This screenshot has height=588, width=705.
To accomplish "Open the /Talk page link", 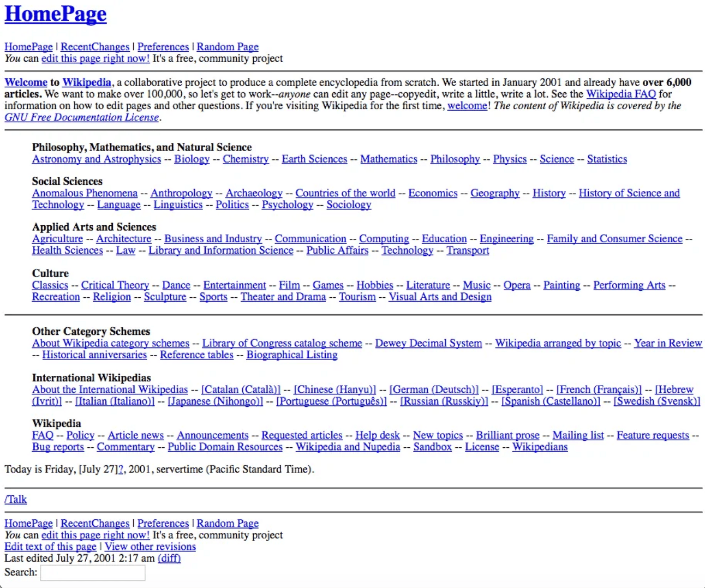I will [16, 500].
